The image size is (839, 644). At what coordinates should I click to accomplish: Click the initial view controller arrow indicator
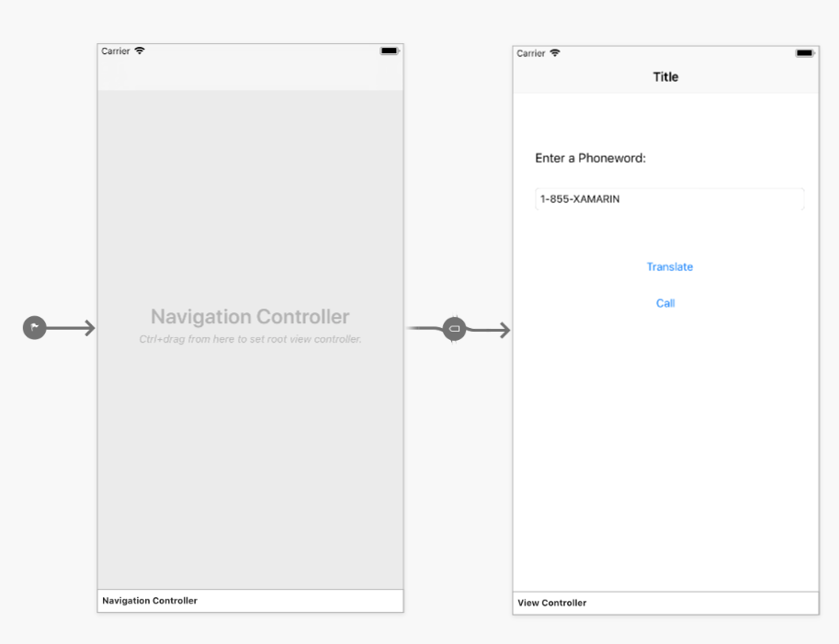(x=34, y=327)
